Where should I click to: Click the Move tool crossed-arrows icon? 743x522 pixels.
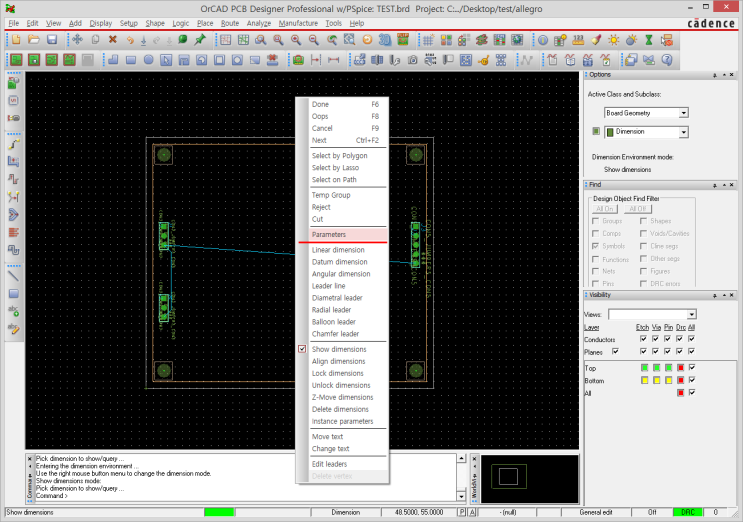coord(78,40)
